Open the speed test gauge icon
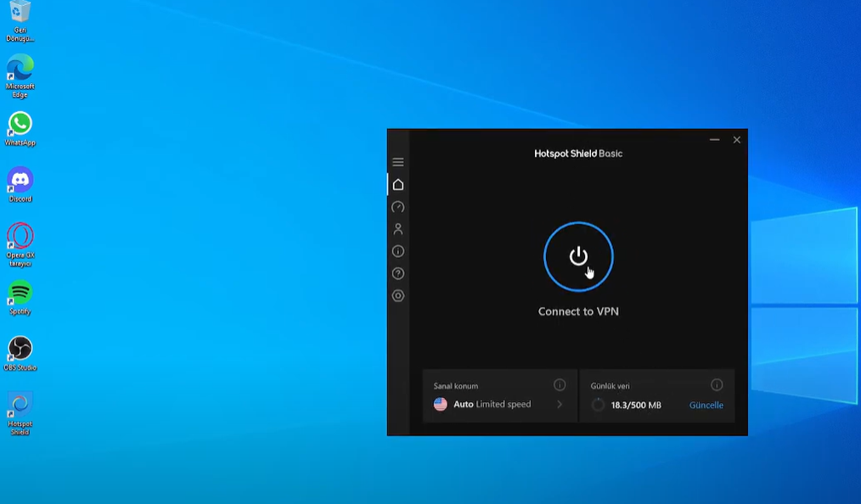Screen dimensions: 861x504 coord(398,207)
